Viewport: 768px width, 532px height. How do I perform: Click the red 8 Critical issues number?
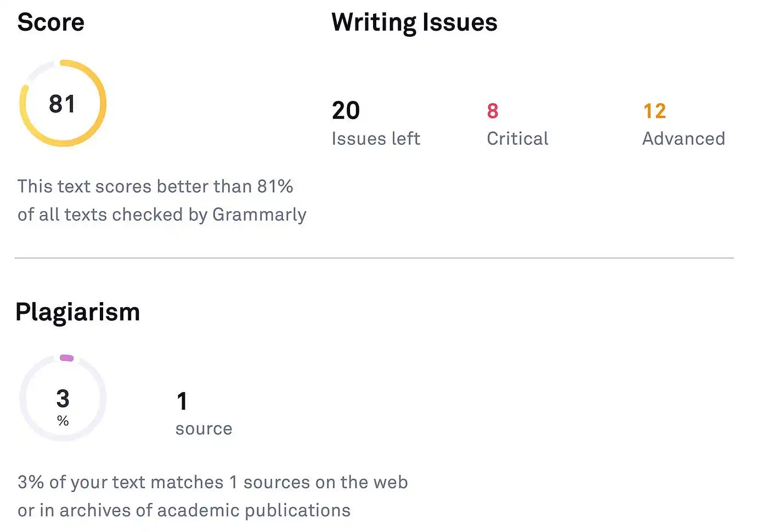[493, 111]
